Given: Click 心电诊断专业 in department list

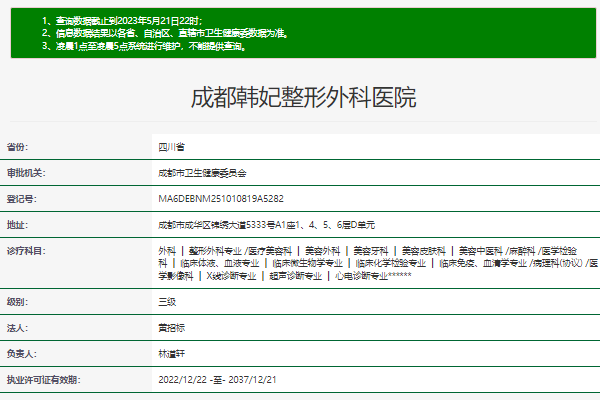Looking at the screenshot, I should 361,276.
